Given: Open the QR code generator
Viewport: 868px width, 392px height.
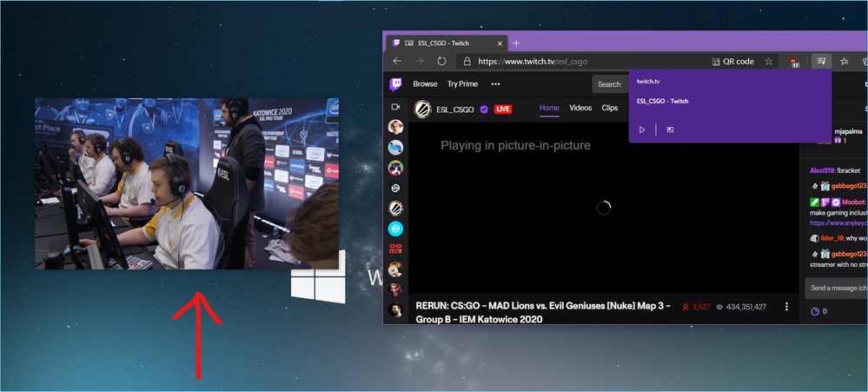Looking at the screenshot, I should [732, 62].
